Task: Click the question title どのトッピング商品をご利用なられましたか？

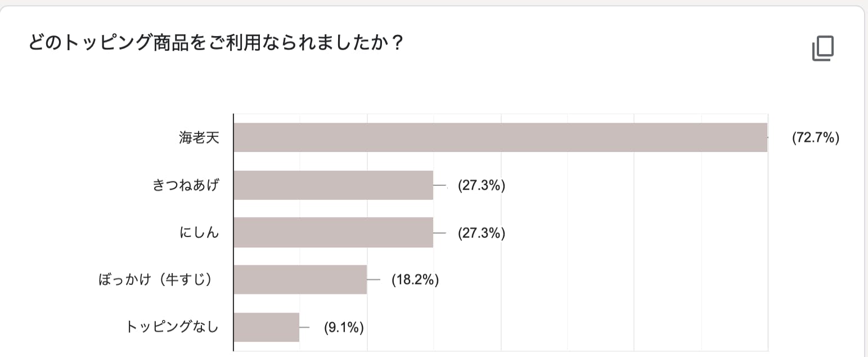Action: tap(217, 43)
